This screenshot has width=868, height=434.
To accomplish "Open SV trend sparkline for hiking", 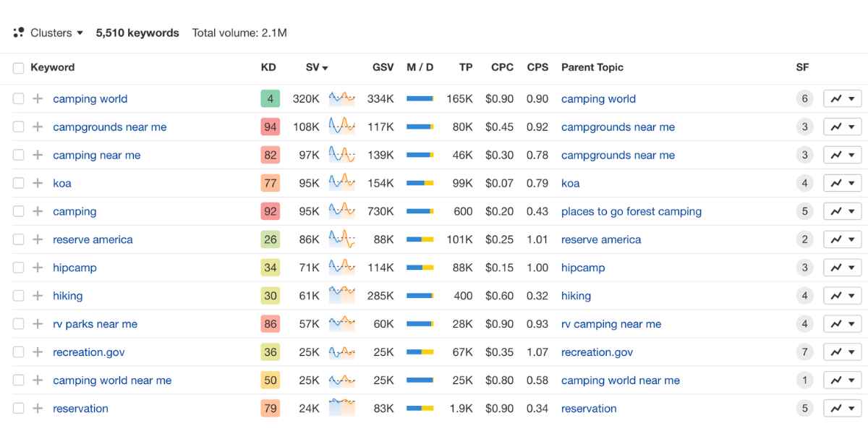I will click(x=342, y=296).
